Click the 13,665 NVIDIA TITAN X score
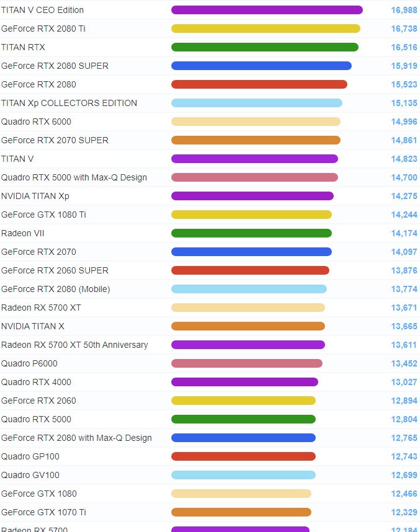The height and width of the screenshot is (532, 420). tap(404, 326)
